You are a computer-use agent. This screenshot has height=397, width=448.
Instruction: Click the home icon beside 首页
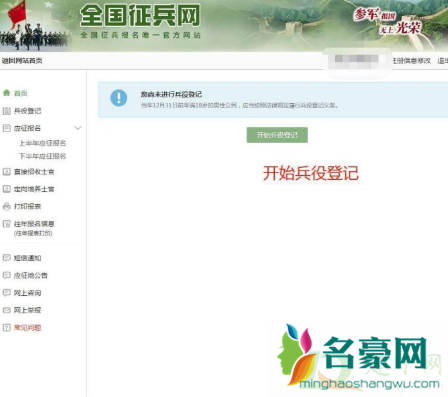click(x=7, y=93)
